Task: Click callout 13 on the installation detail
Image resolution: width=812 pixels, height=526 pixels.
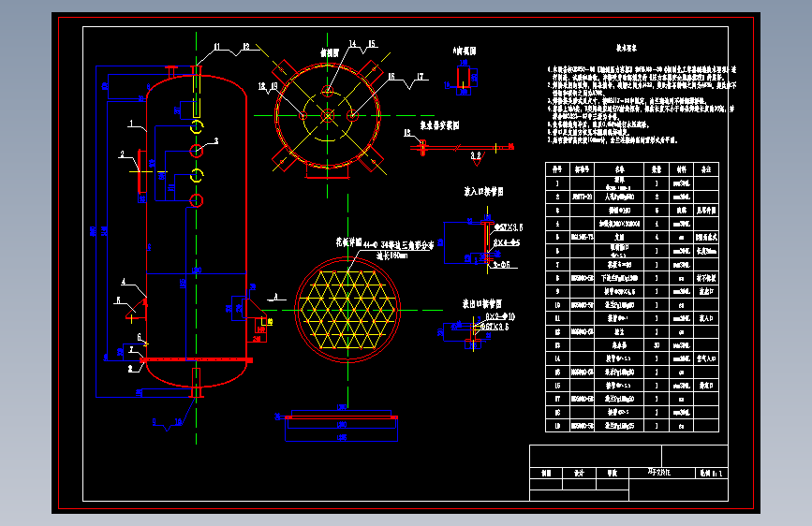Action: pyautogui.click(x=407, y=133)
